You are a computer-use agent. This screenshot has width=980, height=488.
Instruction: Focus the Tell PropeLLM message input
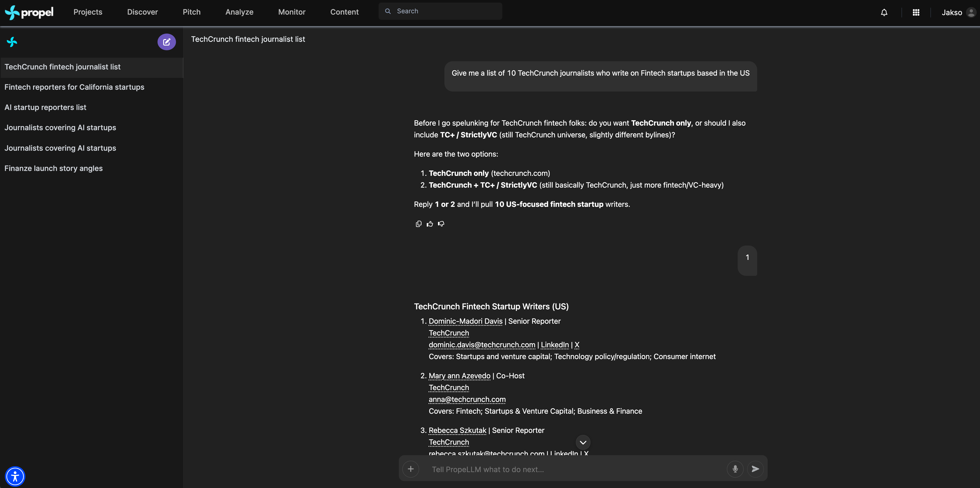[x=571, y=469]
